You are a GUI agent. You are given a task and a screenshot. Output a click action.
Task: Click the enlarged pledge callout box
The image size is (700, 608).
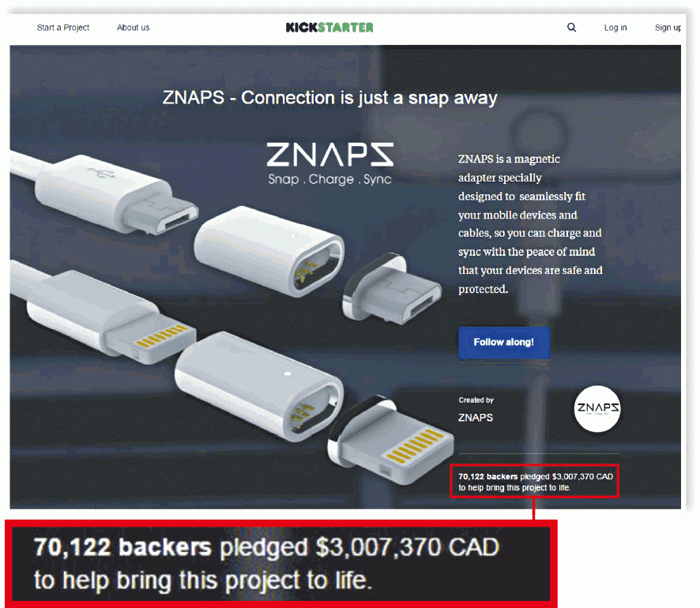pyautogui.click(x=280, y=564)
